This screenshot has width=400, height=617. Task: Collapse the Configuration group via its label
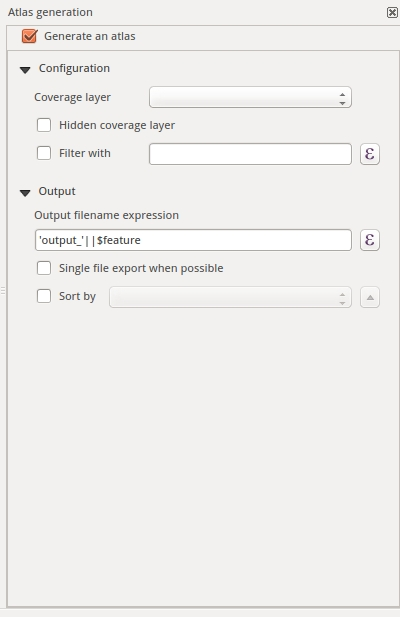[x=74, y=68]
